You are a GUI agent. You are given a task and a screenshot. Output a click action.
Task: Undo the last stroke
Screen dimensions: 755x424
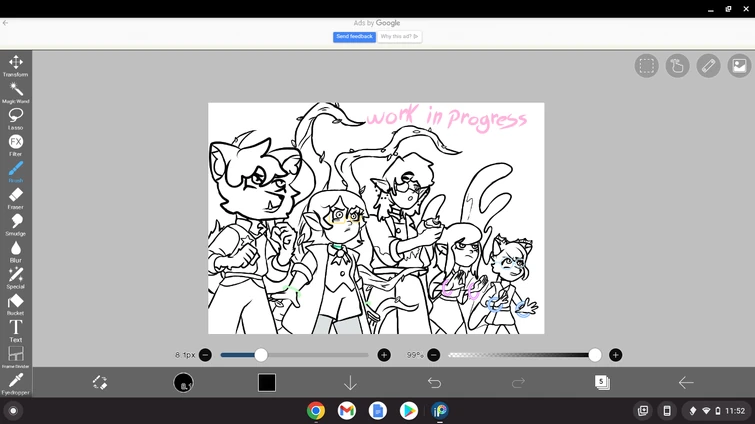(x=434, y=383)
